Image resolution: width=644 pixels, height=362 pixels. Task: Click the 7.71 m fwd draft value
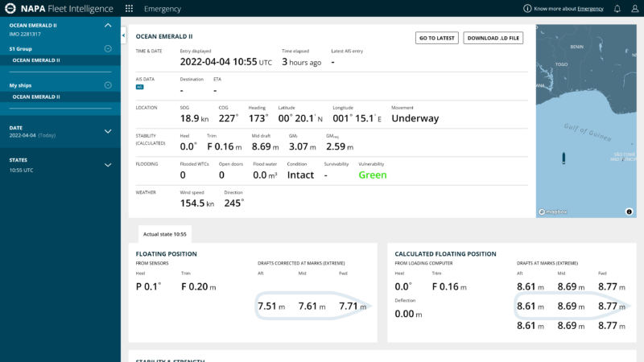click(x=353, y=306)
